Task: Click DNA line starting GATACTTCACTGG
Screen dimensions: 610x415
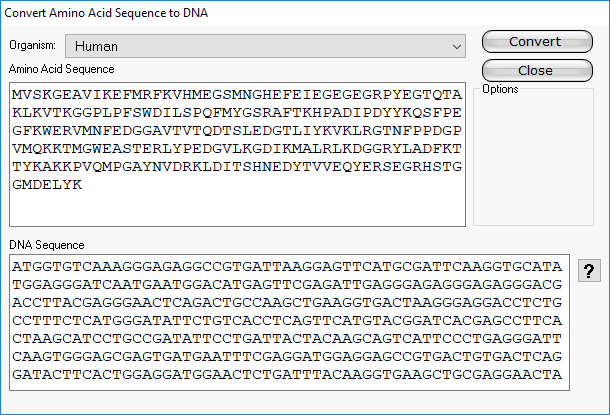Action: point(288,375)
